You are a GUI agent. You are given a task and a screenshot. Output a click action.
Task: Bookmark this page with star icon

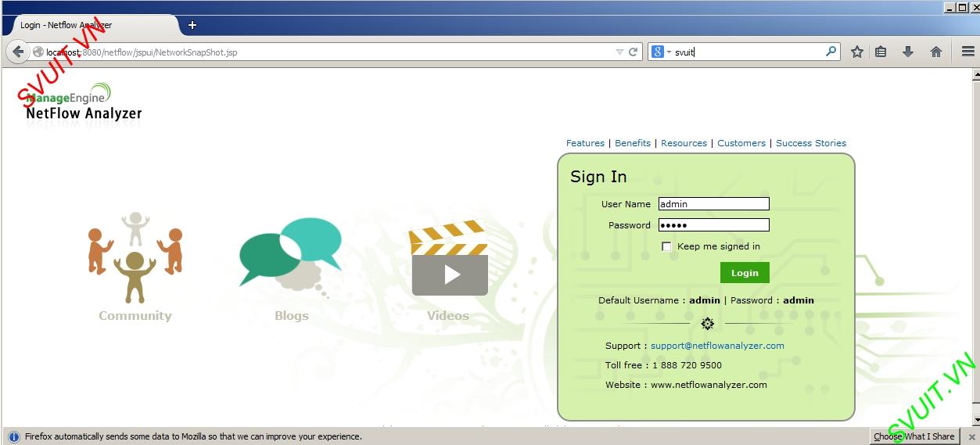pos(857,52)
